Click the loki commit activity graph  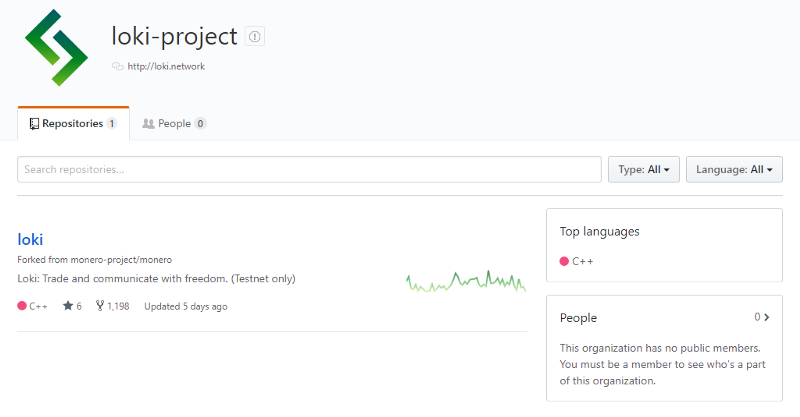(x=466, y=281)
